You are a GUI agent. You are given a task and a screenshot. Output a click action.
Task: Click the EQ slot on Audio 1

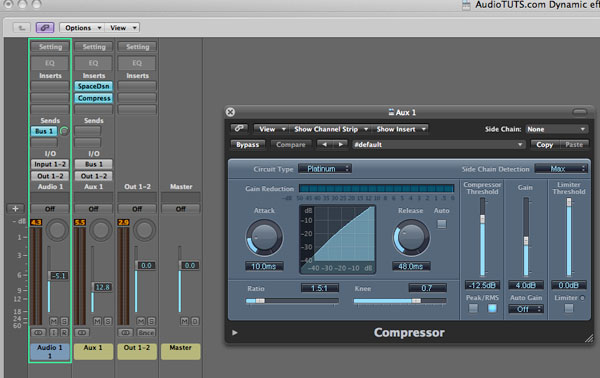click(50, 63)
